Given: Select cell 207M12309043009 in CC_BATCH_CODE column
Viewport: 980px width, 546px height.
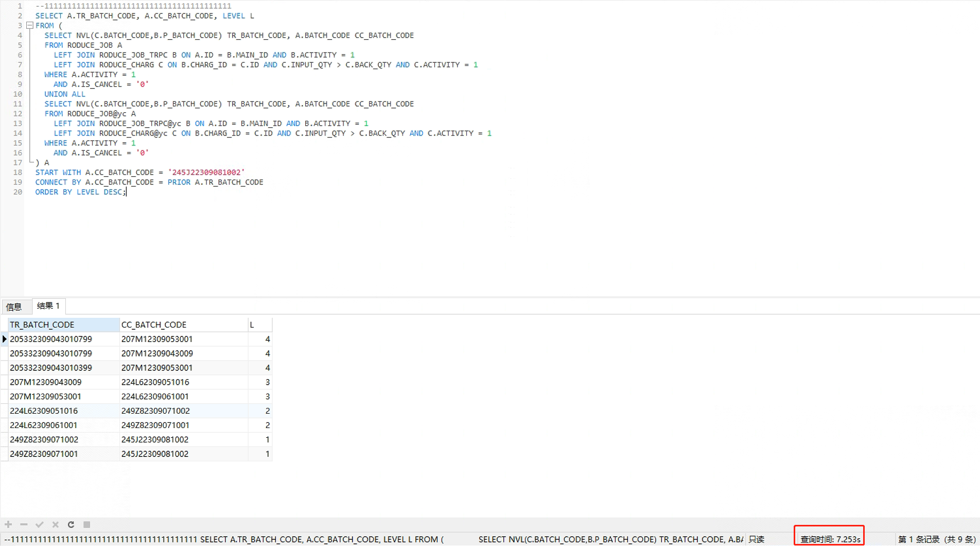Looking at the screenshot, I should pos(184,353).
